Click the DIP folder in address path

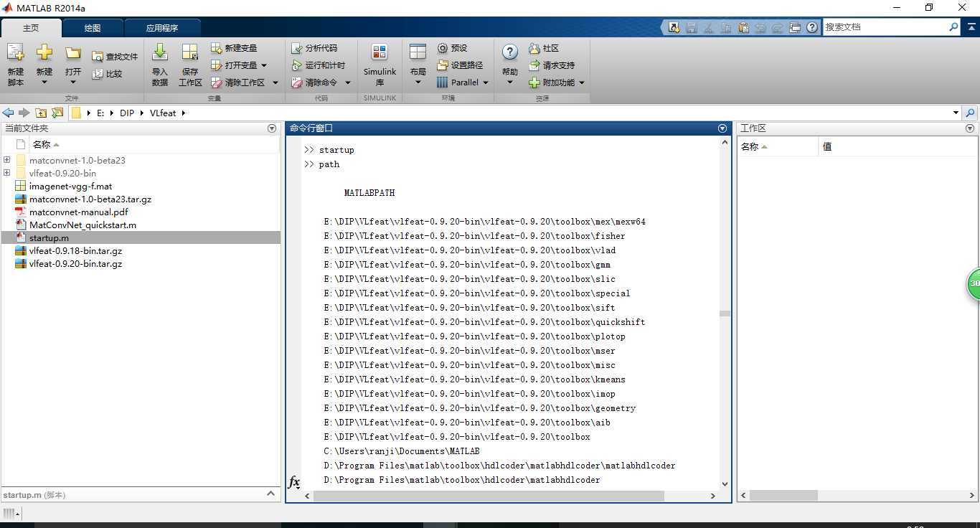[x=127, y=113]
